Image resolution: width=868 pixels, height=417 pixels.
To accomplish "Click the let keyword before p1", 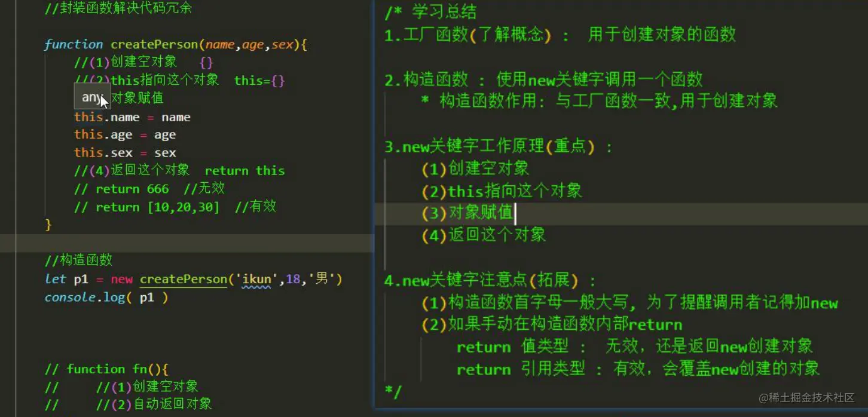I will click(55, 279).
